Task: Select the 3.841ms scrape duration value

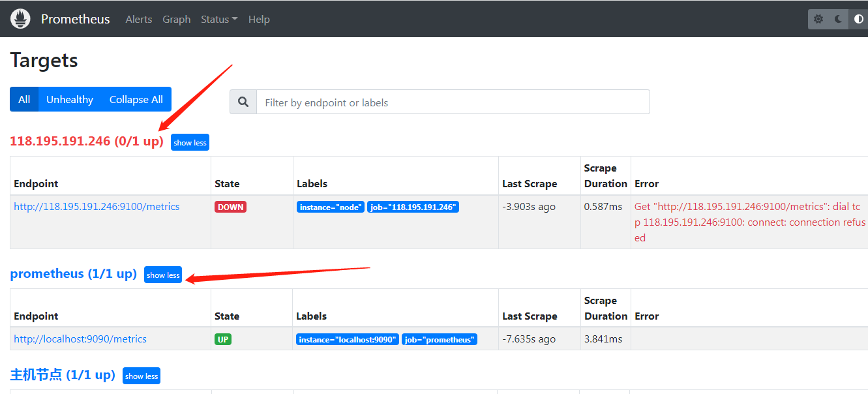Action: click(603, 339)
